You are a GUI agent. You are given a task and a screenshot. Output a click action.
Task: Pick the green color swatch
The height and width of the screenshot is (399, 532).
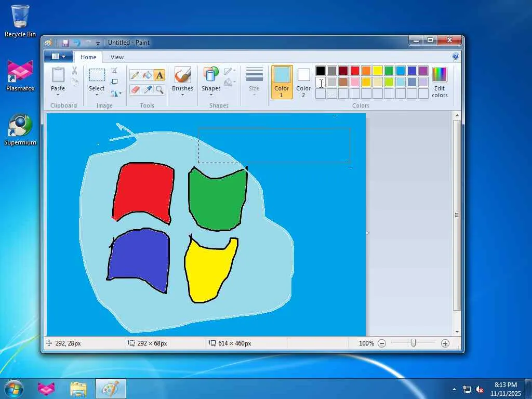tap(389, 70)
